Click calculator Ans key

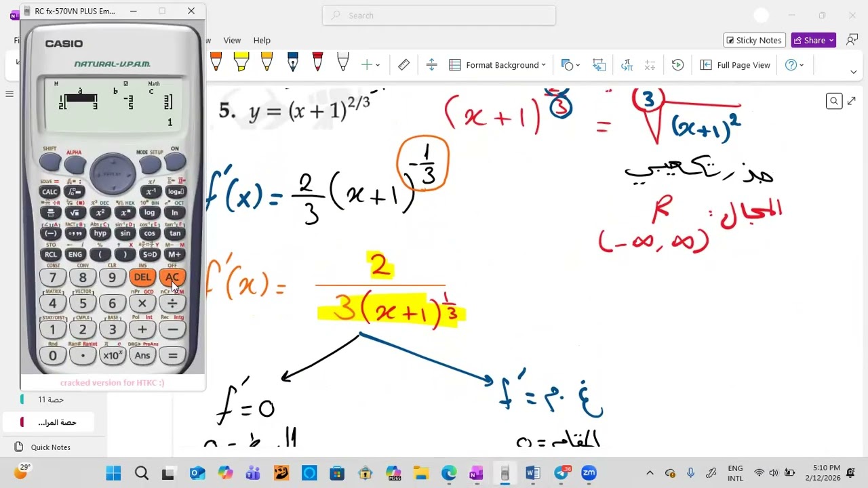pos(142,356)
